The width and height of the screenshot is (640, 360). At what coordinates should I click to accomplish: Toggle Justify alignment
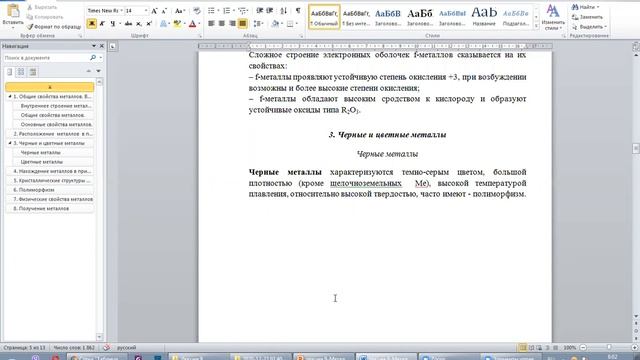pyautogui.click(x=243, y=24)
